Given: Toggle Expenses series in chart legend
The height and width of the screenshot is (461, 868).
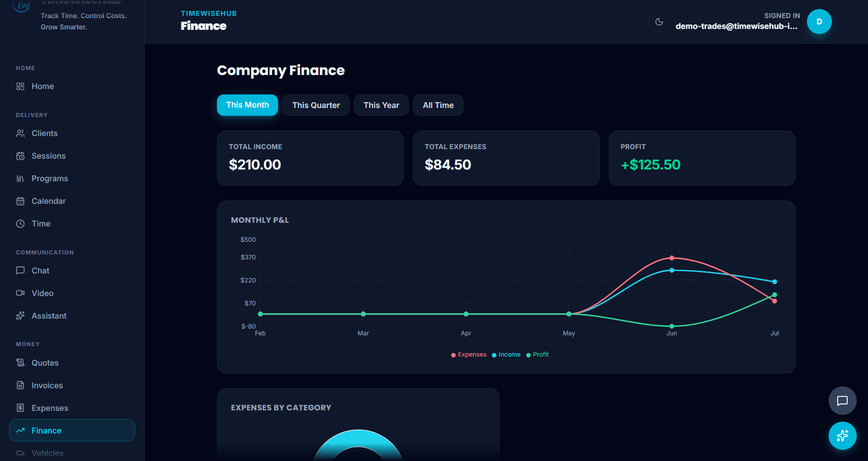Looking at the screenshot, I should point(469,355).
